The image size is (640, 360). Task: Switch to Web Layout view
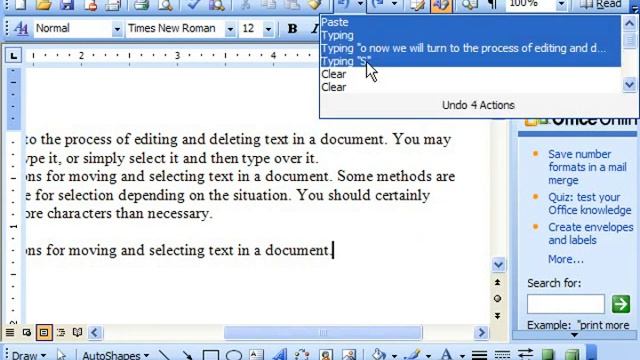(x=27, y=332)
